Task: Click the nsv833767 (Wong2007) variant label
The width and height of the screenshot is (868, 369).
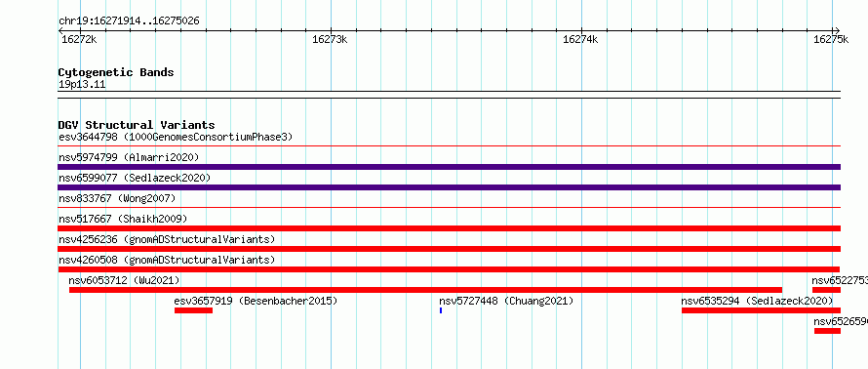Action: pos(117,198)
